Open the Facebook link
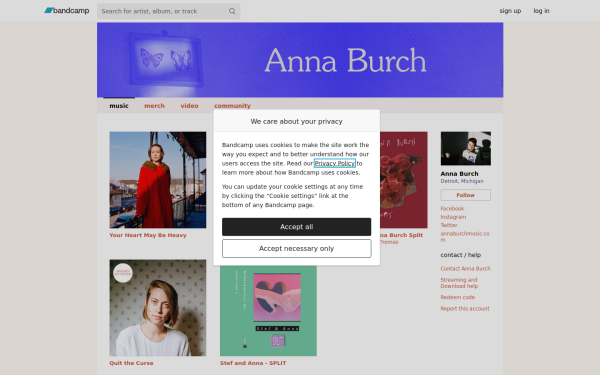This screenshot has width=600, height=375. 452,209
